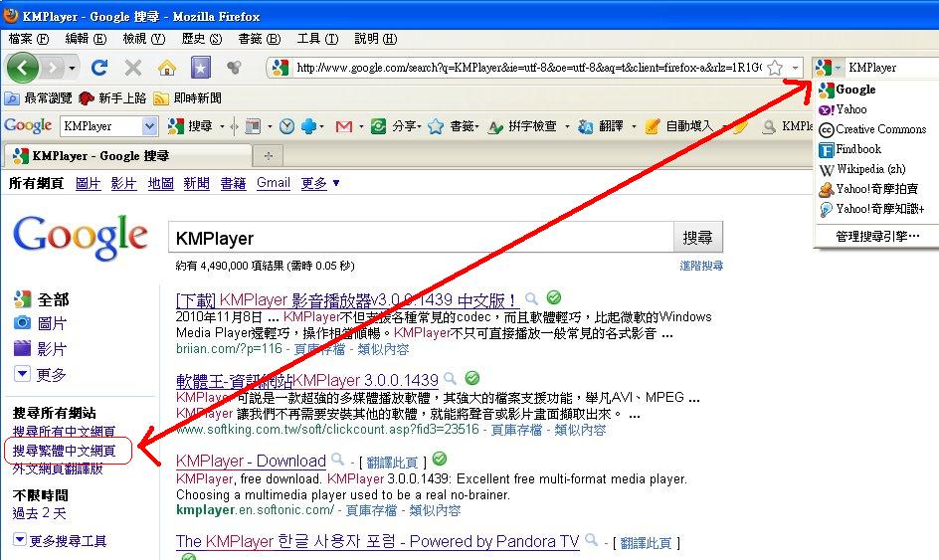
Task: Click the Firefox Back arrow button
Action: [23, 67]
